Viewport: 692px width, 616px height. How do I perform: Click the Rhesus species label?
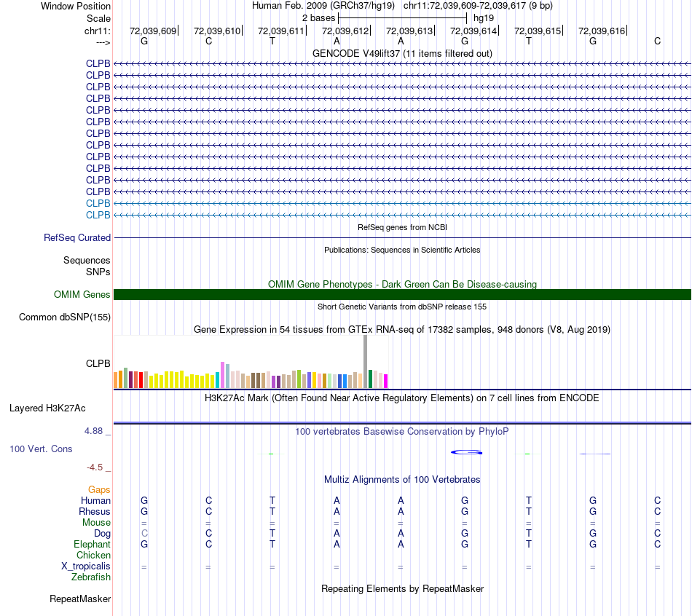pos(95,511)
